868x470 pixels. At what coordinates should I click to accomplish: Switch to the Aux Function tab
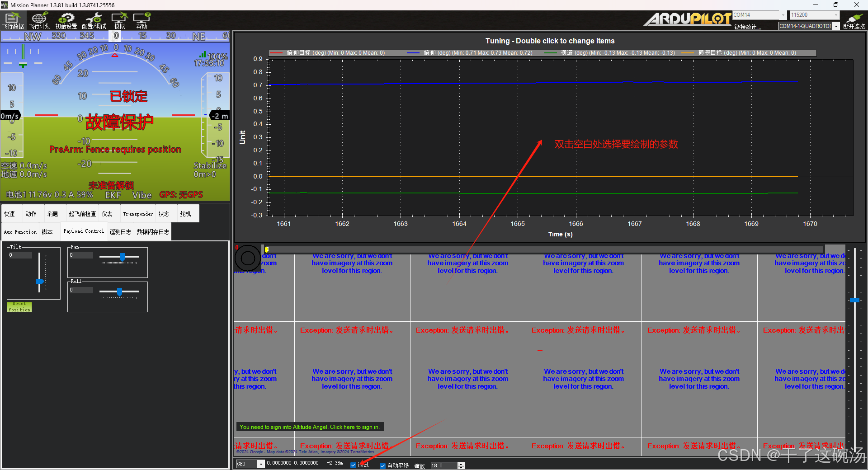coord(20,232)
